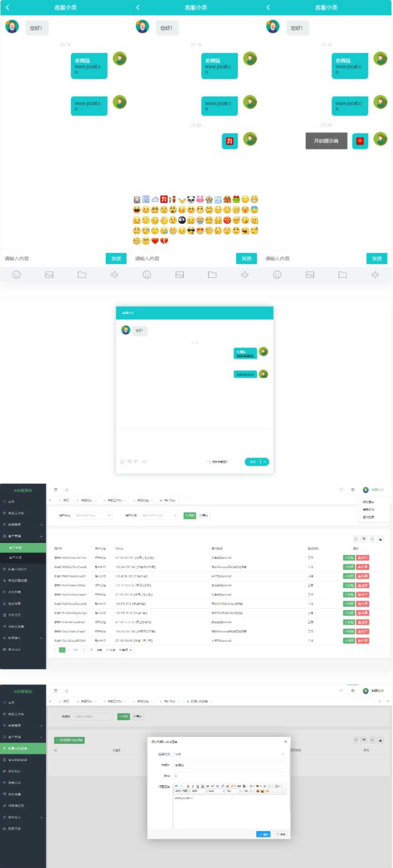The width and height of the screenshot is (393, 868).
Task: Toggle the speaker icon in the desktop chat widget
Action: click(145, 462)
